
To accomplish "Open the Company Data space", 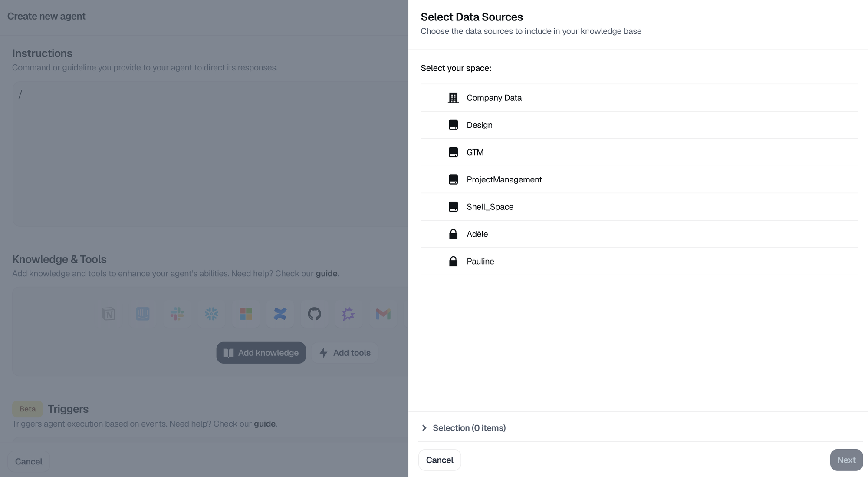I will tap(494, 98).
